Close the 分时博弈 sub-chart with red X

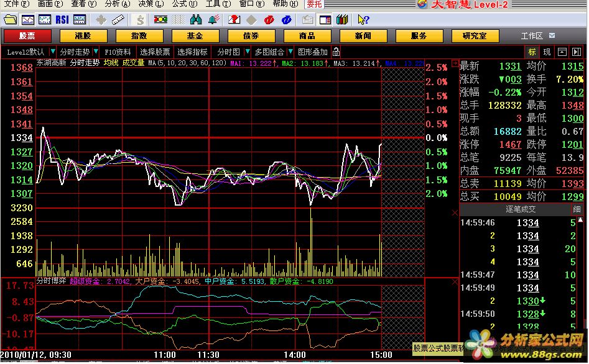455,282
